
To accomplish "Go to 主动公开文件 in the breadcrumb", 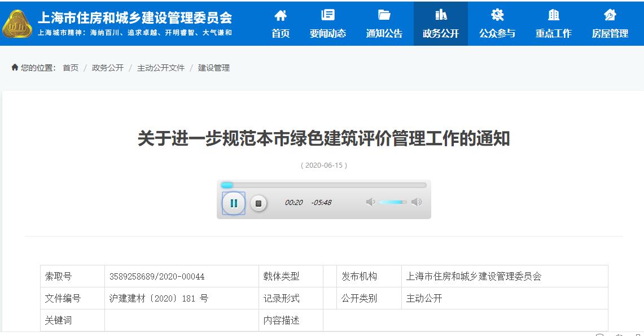I will coord(161,68).
